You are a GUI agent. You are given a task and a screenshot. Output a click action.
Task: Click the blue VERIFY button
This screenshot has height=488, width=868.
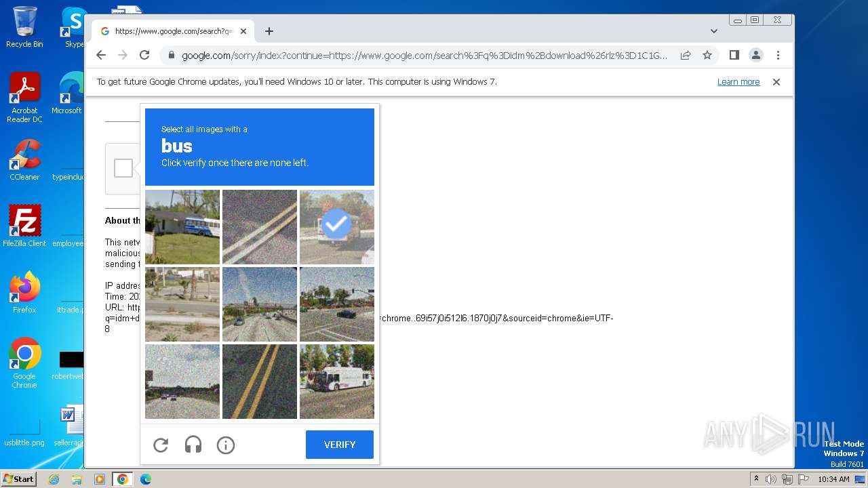(340, 445)
